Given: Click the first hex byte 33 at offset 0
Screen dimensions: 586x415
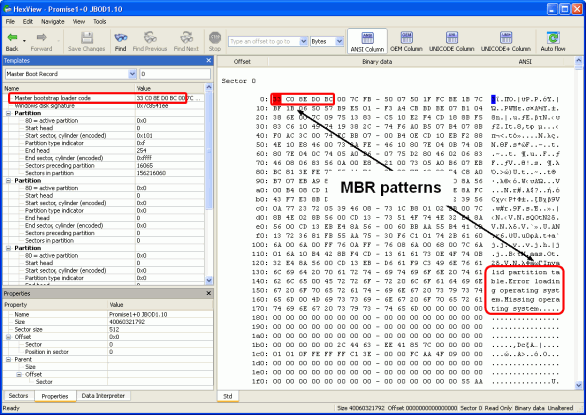Looking at the screenshot, I should [x=277, y=99].
